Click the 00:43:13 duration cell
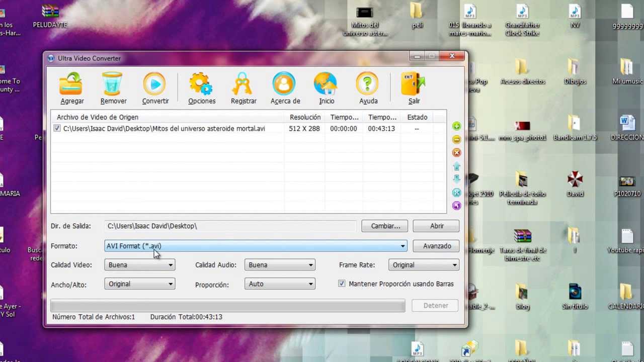 pyautogui.click(x=381, y=129)
